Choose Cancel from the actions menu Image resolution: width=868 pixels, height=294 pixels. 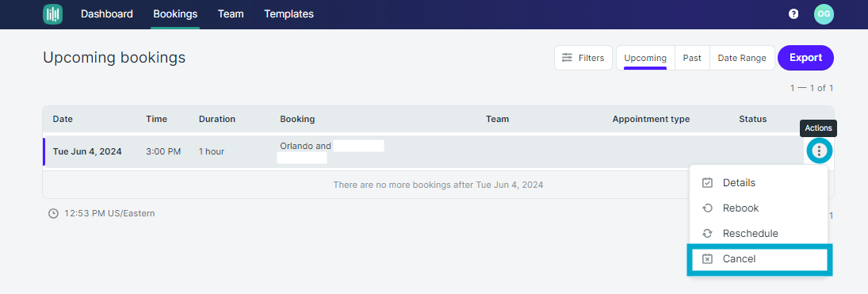click(758, 259)
